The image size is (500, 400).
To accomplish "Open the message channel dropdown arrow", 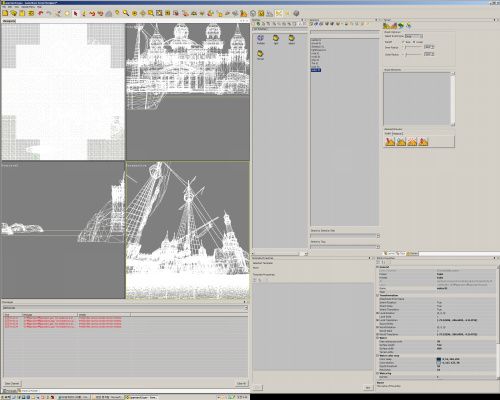I will pos(246,308).
